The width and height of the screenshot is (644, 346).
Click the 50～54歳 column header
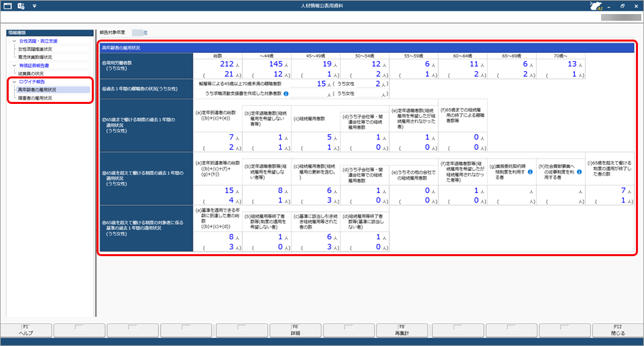point(365,56)
